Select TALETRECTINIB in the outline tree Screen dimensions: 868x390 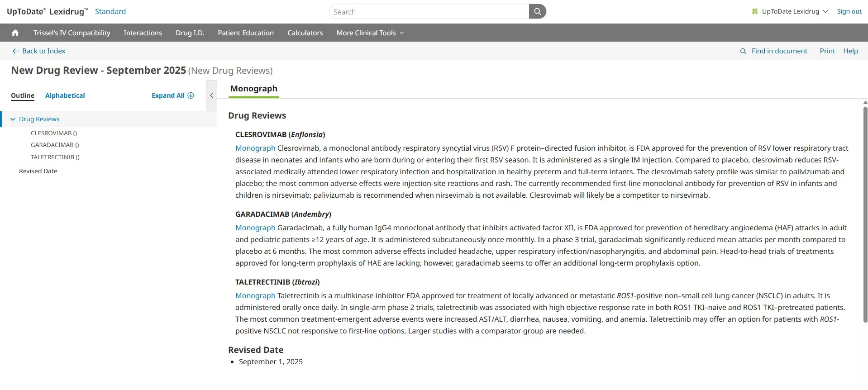pos(55,157)
